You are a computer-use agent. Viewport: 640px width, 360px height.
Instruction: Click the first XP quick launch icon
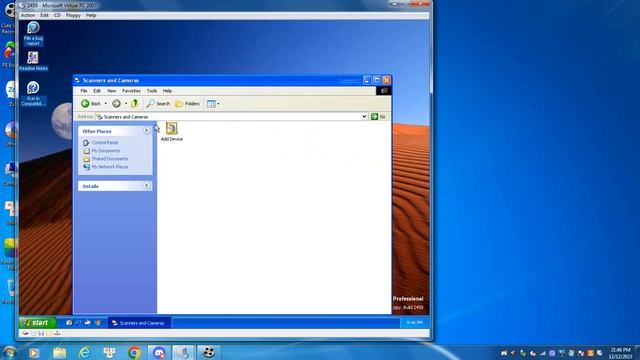click(x=69, y=323)
